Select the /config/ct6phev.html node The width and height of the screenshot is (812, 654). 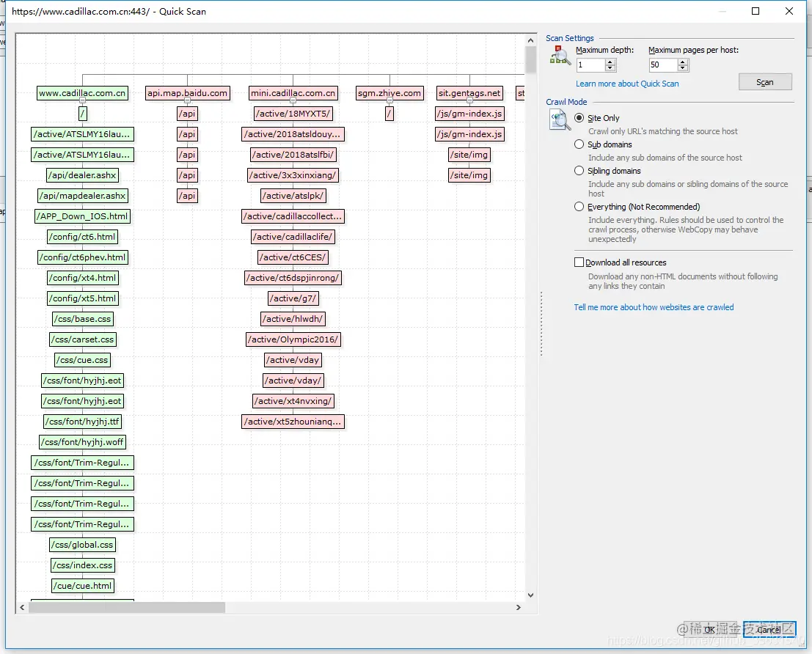pyautogui.click(x=82, y=257)
